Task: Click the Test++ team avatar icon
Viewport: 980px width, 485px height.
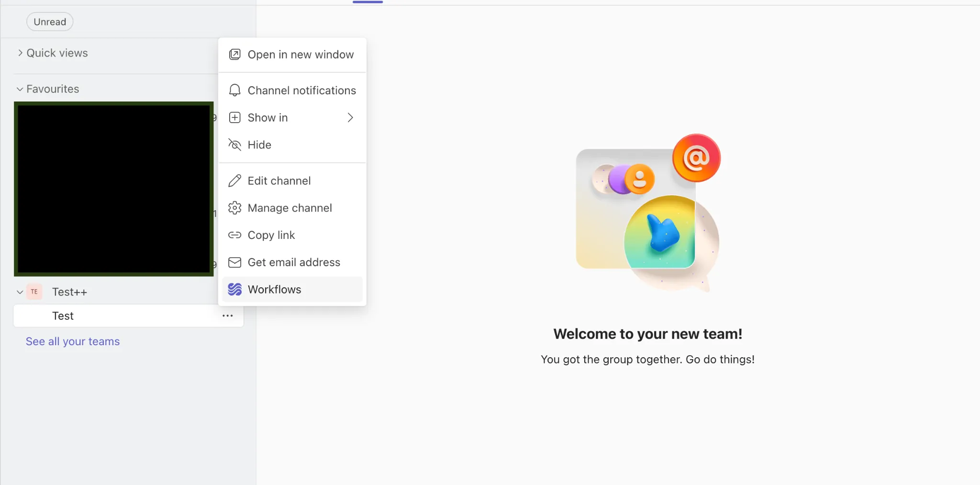Action: coord(34,292)
